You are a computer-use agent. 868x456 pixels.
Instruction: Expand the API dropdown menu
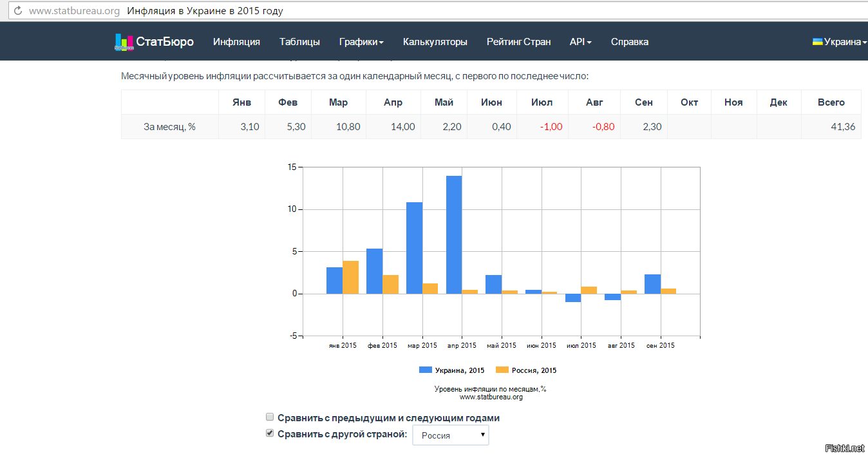click(x=580, y=42)
